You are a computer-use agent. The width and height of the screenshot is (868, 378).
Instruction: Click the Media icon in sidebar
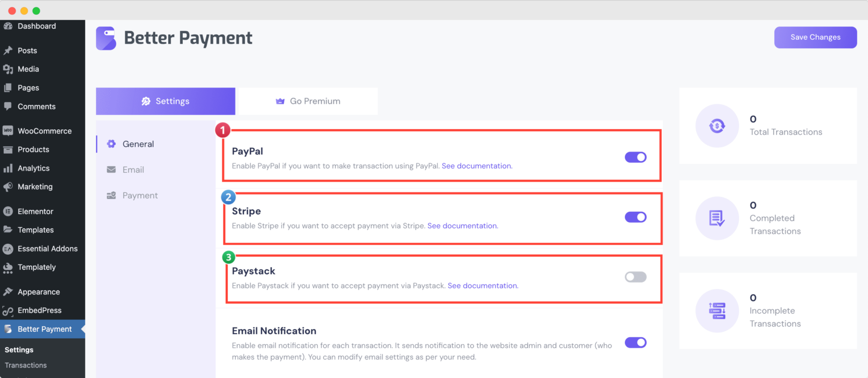click(8, 69)
